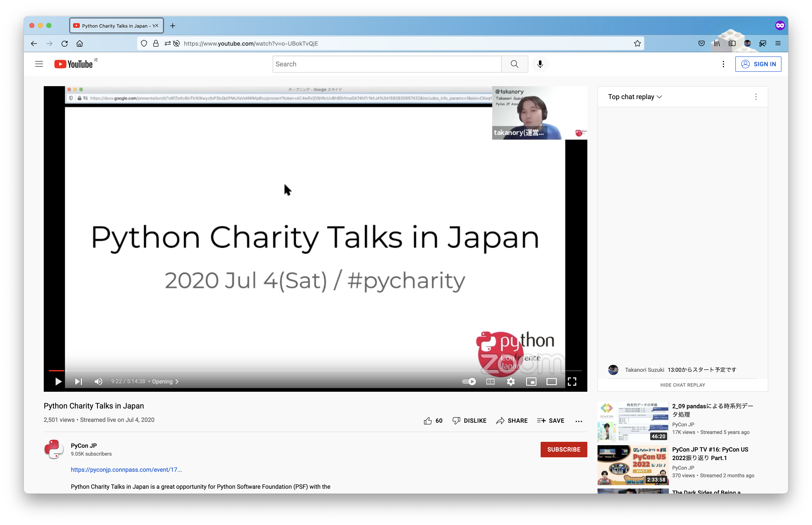Click the red SUBSCRIBE button

pos(563,449)
